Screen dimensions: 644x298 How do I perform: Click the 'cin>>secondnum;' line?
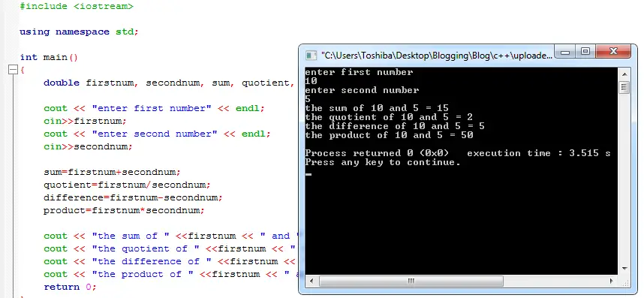(x=89, y=146)
